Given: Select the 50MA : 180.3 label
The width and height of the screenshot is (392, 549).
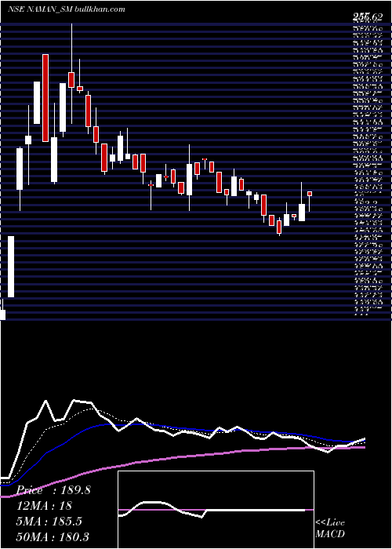Looking at the screenshot, I should pos(52,537).
